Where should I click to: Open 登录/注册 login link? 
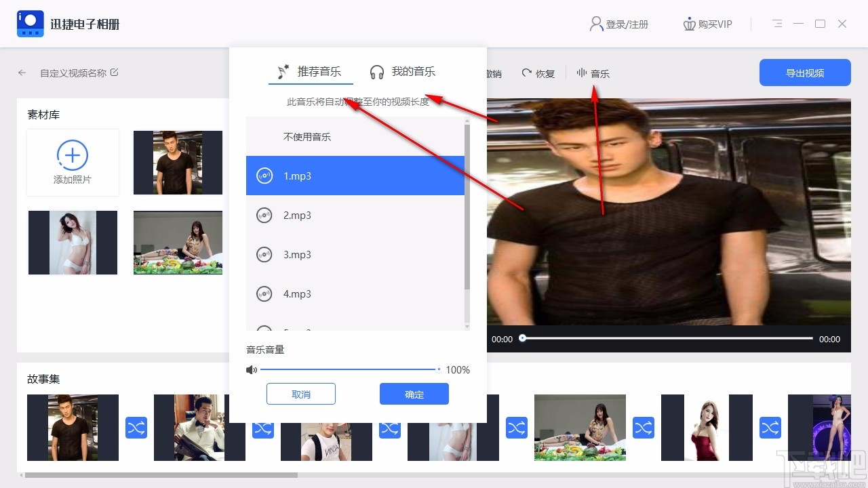(619, 24)
